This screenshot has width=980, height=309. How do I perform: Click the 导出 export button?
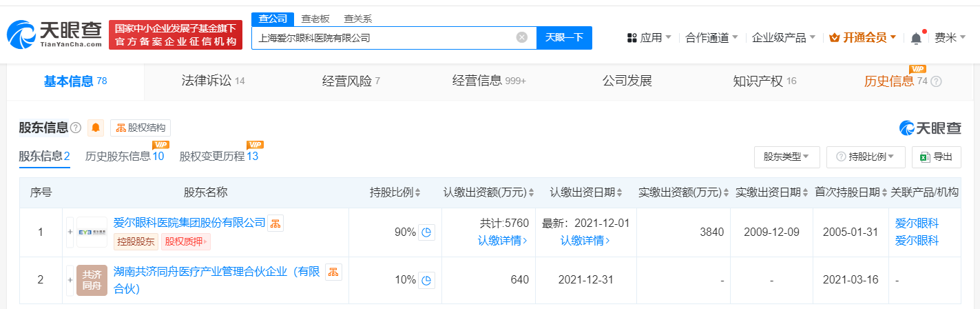click(x=936, y=157)
